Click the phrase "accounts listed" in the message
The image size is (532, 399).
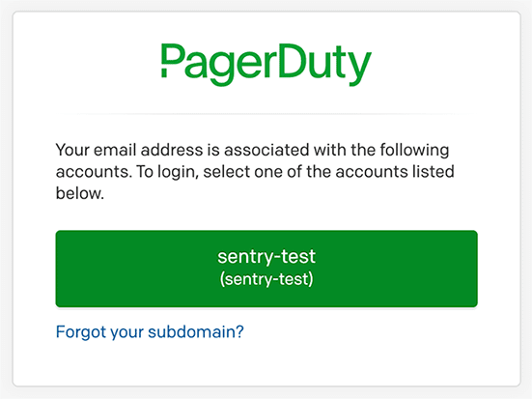(x=395, y=172)
